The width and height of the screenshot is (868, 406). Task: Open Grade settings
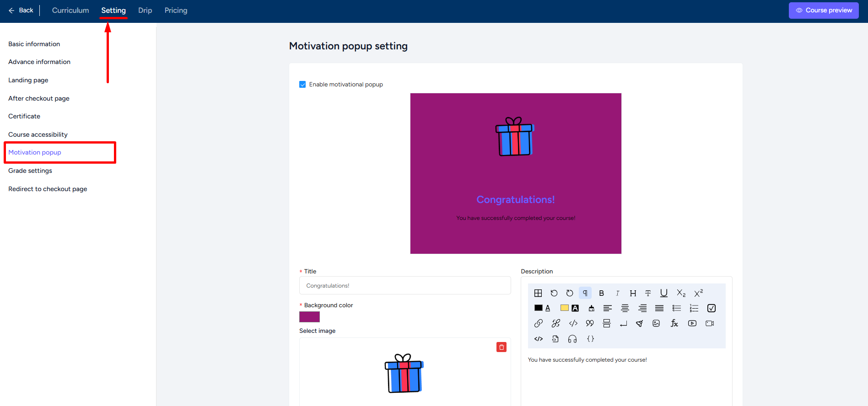30,171
